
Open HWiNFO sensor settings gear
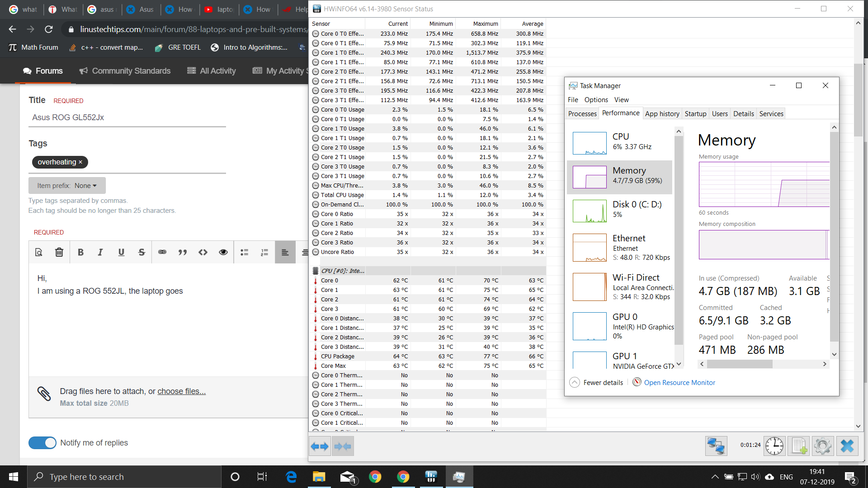pyautogui.click(x=823, y=446)
